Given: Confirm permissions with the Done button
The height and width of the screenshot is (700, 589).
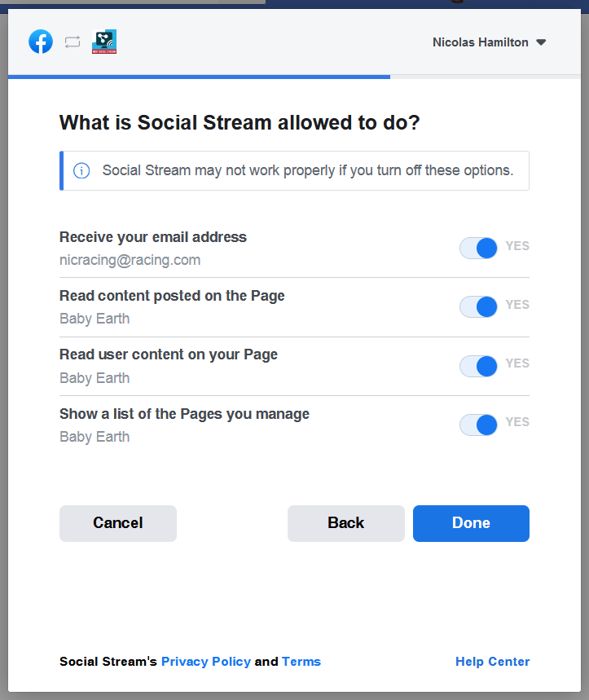Looking at the screenshot, I should [471, 523].
